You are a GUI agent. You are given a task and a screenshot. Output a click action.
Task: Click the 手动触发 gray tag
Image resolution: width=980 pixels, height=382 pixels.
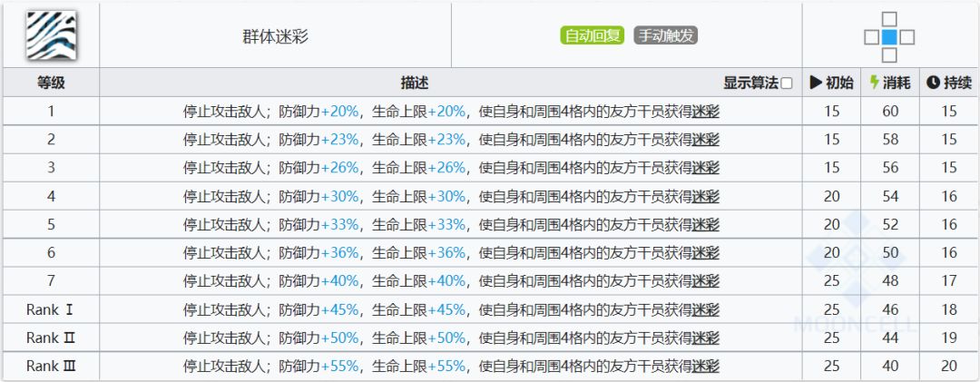[x=666, y=35]
